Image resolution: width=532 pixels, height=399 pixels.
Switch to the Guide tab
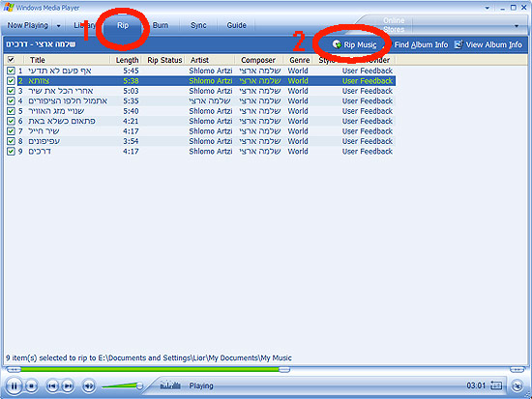pyautogui.click(x=236, y=25)
